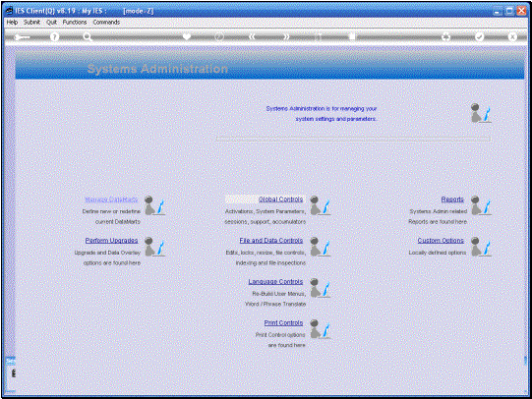This screenshot has width=532, height=399.
Task: Open the Commands menu
Action: coord(106,22)
